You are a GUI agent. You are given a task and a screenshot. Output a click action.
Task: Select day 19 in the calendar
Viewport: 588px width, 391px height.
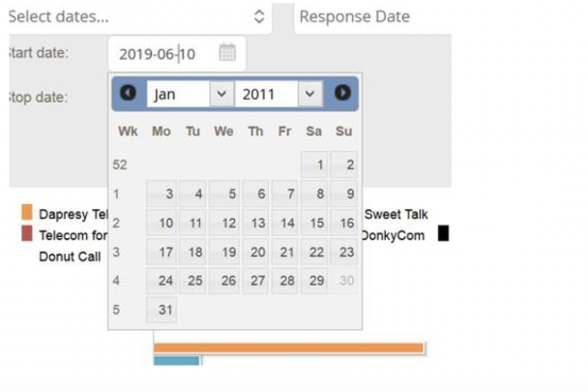tap(224, 252)
